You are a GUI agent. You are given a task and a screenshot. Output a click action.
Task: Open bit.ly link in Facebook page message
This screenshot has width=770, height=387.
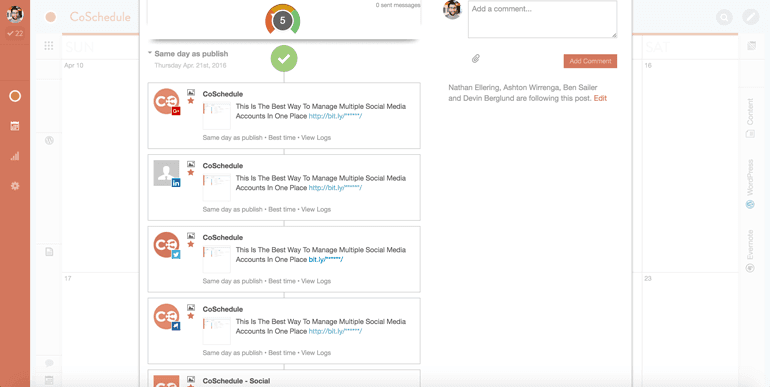[335, 332]
